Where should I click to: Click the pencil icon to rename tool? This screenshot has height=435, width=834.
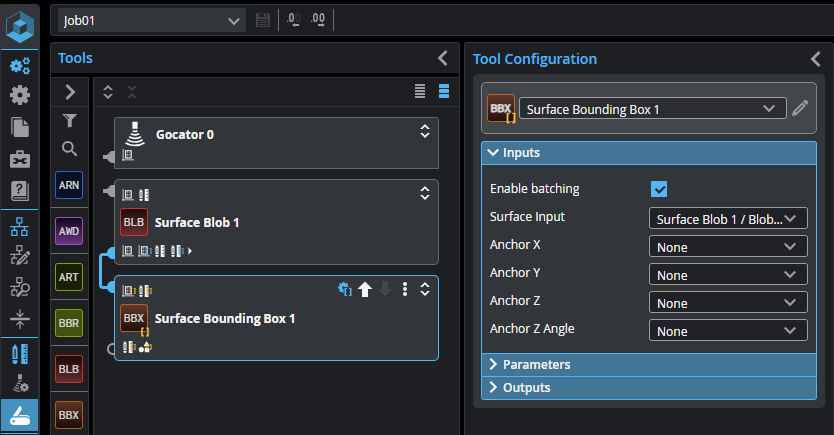(799, 109)
